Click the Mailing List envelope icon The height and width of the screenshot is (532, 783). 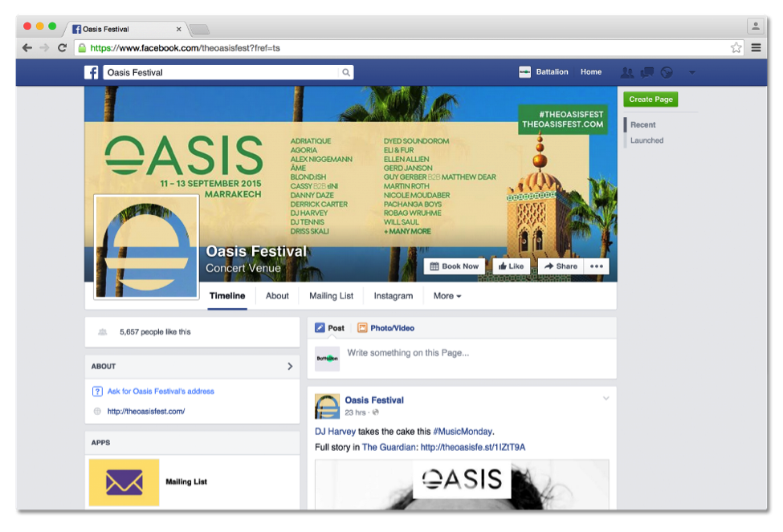tap(123, 481)
